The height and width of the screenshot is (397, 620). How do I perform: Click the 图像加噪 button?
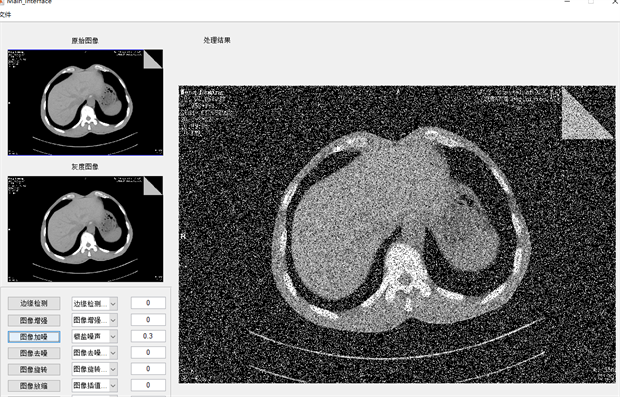(x=34, y=337)
